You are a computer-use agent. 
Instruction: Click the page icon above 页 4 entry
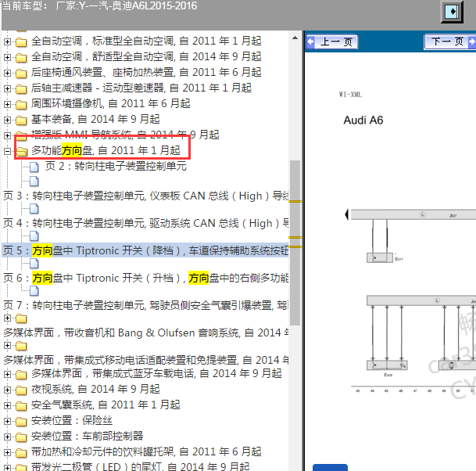point(34,208)
